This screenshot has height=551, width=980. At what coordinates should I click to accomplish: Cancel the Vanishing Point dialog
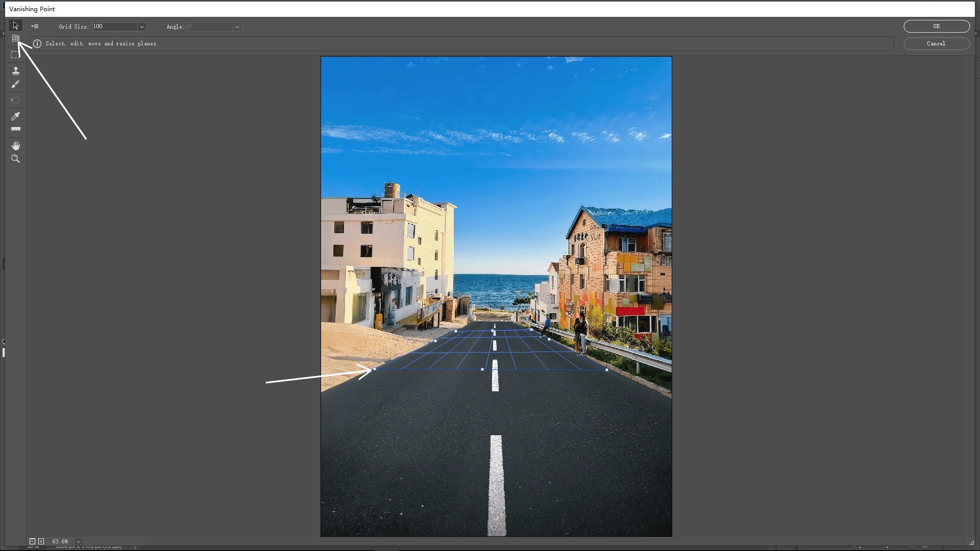pyautogui.click(x=936, y=43)
